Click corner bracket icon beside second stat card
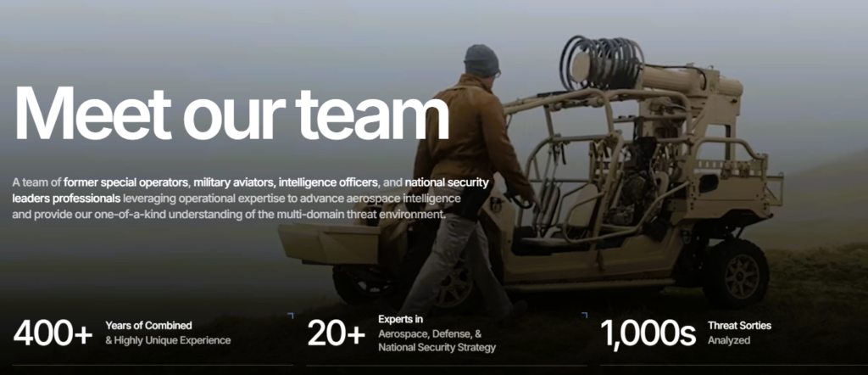Image resolution: width=868 pixels, height=375 pixels. [x=584, y=316]
